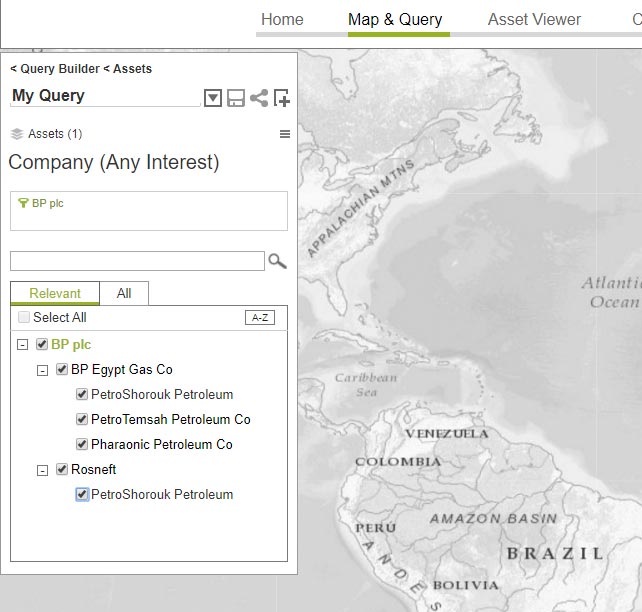This screenshot has height=612, width=642.
Task: Uncheck PetroShorouk Petroleum under BP Egypt Gas Co
Action: point(82,394)
